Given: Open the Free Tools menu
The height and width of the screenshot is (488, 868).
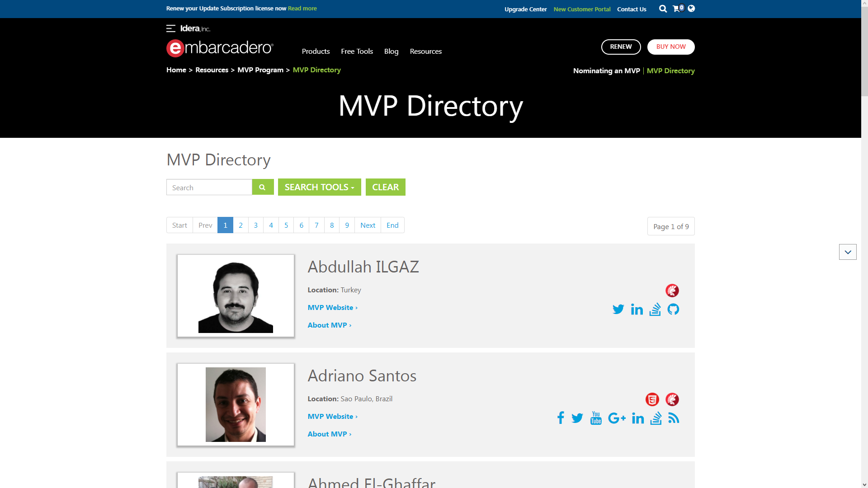Looking at the screenshot, I should 357,51.
